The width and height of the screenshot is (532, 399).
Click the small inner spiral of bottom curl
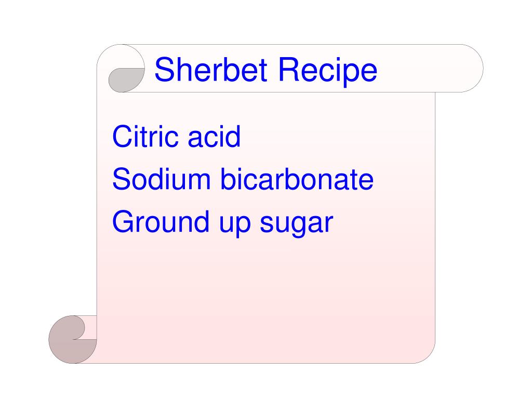click(x=79, y=328)
